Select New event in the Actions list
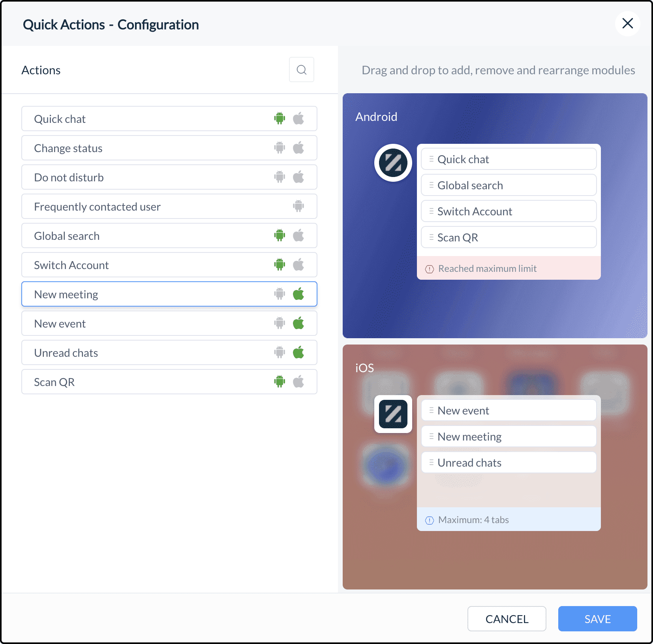This screenshot has height=644, width=653. click(169, 323)
